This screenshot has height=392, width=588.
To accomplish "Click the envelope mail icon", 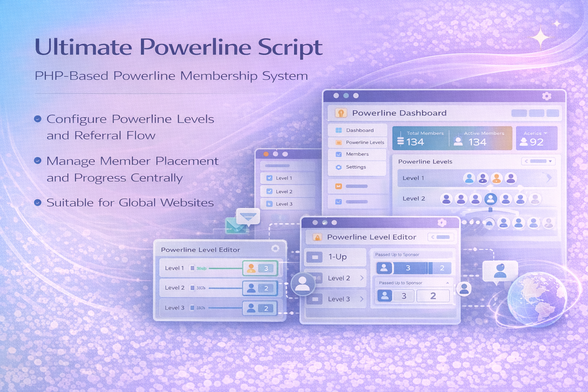I will pyautogui.click(x=235, y=226).
